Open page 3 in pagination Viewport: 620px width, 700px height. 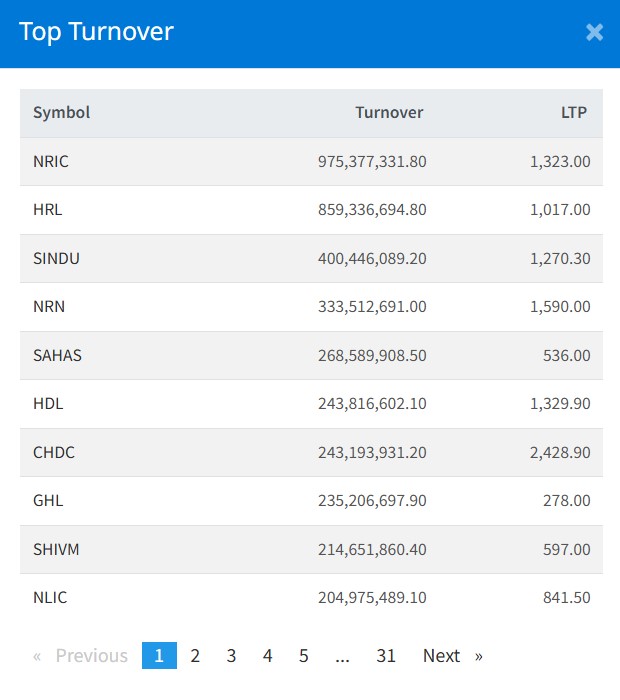tap(231, 656)
